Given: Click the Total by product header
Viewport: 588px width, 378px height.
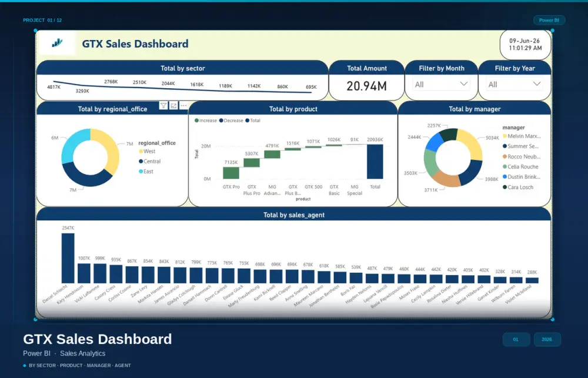Looking at the screenshot, I should [x=293, y=109].
